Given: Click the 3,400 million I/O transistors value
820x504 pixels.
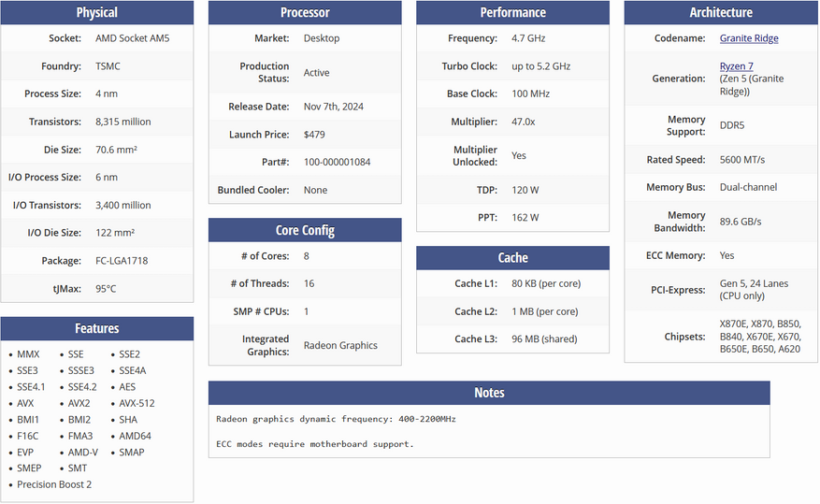Looking at the screenshot, I should click(x=122, y=205).
